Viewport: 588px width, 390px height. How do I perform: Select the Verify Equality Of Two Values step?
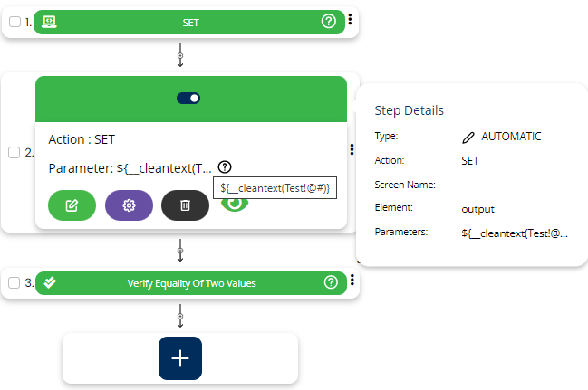pyautogui.click(x=190, y=282)
